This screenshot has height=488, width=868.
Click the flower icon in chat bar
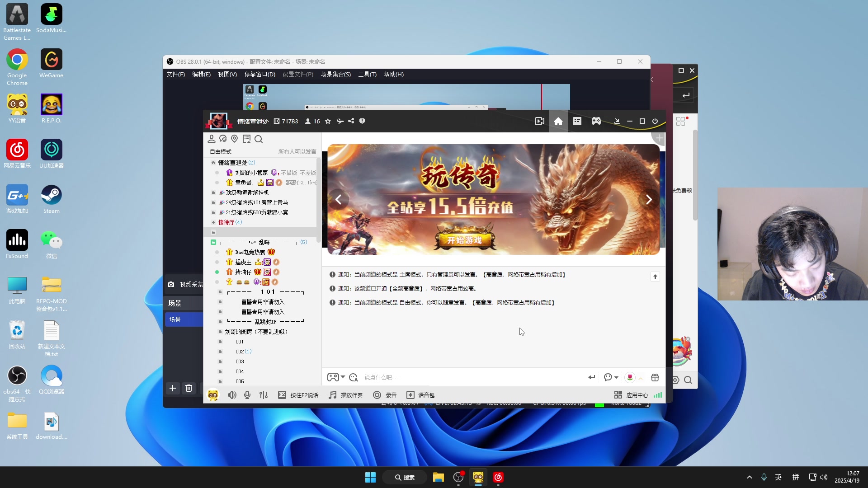[630, 377]
